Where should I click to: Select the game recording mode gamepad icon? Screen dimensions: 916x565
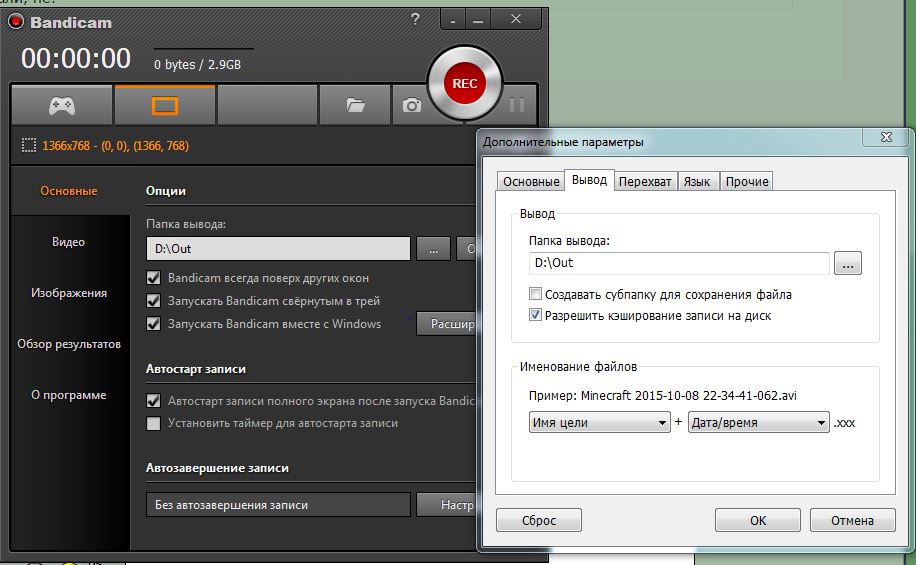coord(61,105)
